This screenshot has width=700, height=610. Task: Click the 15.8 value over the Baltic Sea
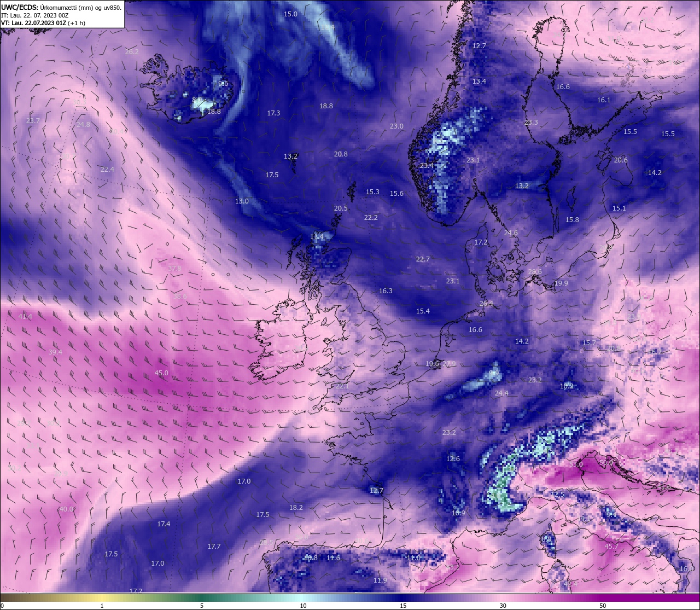tap(572, 220)
